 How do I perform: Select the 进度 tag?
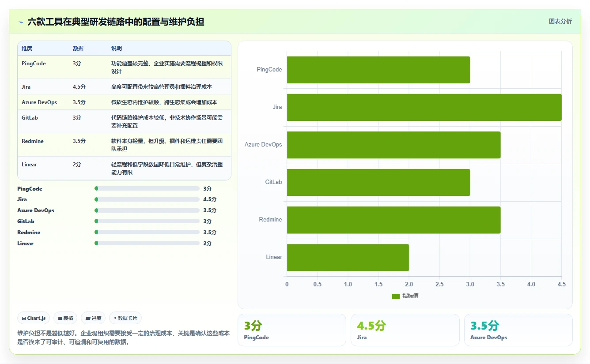pos(93,318)
